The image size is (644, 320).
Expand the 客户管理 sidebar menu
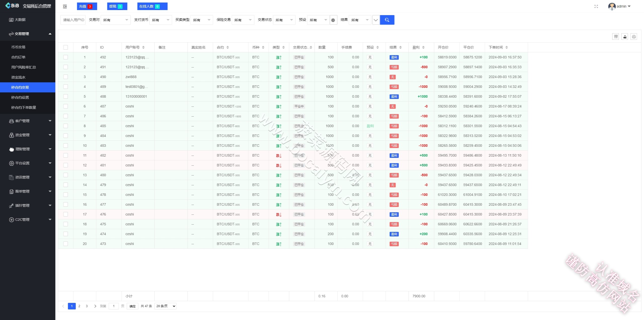click(x=28, y=121)
